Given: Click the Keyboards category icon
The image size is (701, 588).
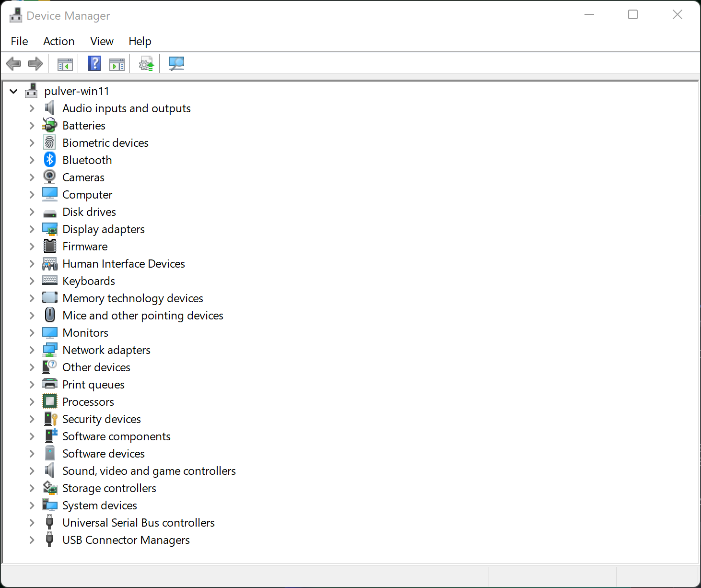Looking at the screenshot, I should point(50,281).
